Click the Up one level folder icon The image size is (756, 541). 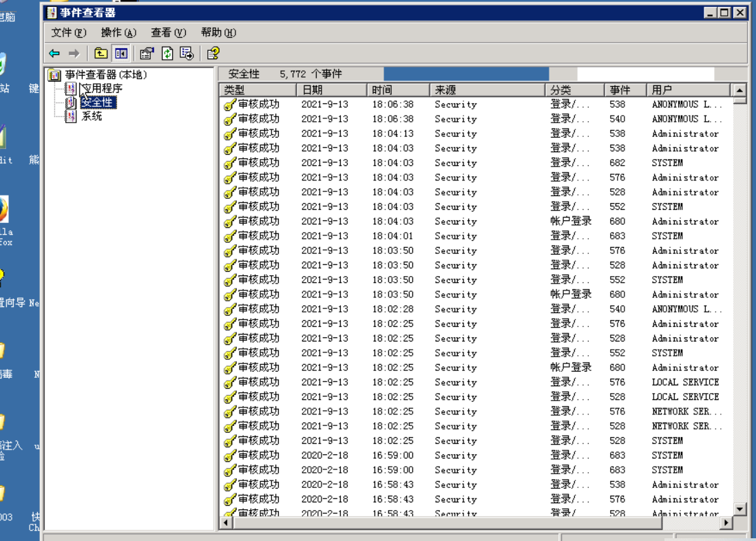coord(101,53)
